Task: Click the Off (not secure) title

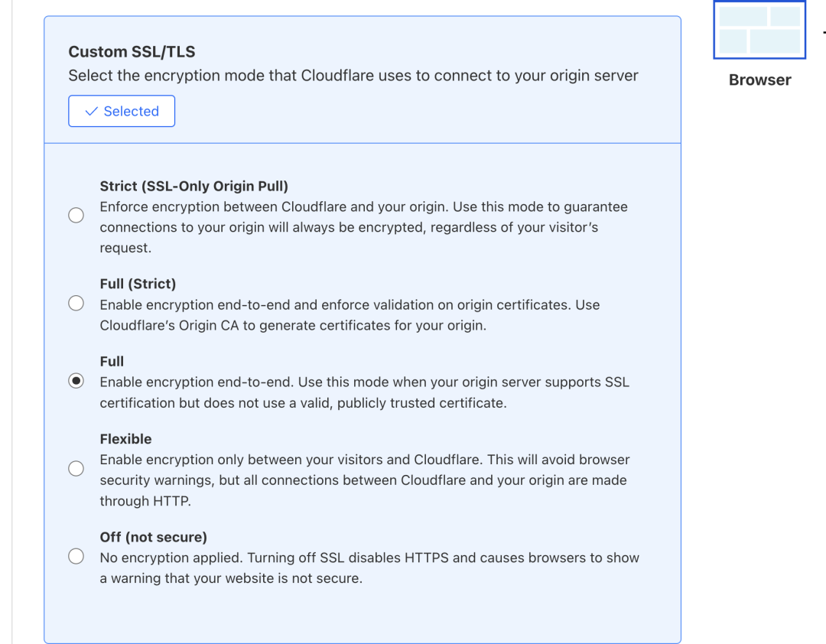Action: (153, 537)
